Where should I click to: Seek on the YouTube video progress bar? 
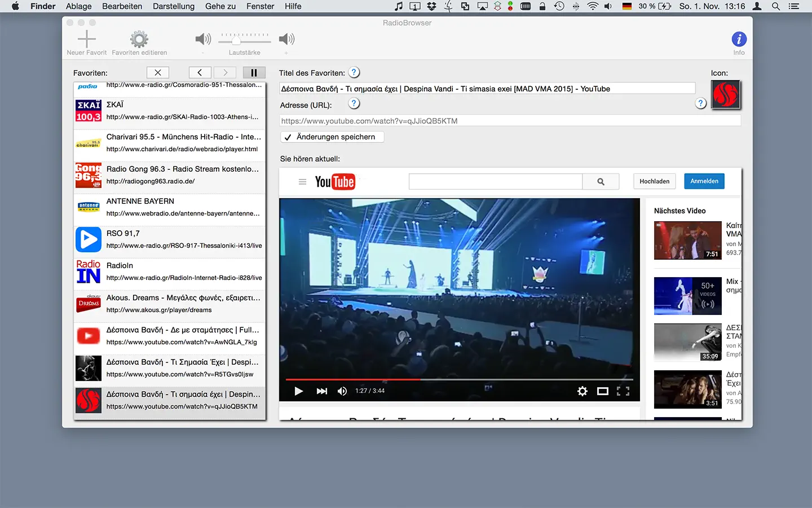(460, 379)
